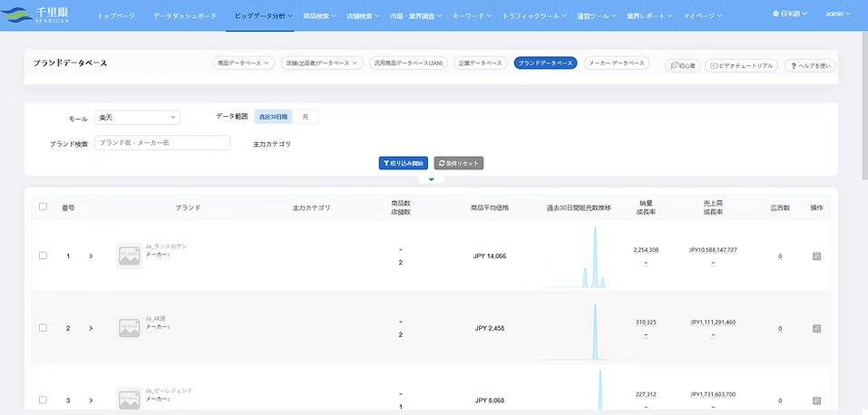Click 絞り込み開始 filter button
The height and width of the screenshot is (415, 868).
[404, 163]
